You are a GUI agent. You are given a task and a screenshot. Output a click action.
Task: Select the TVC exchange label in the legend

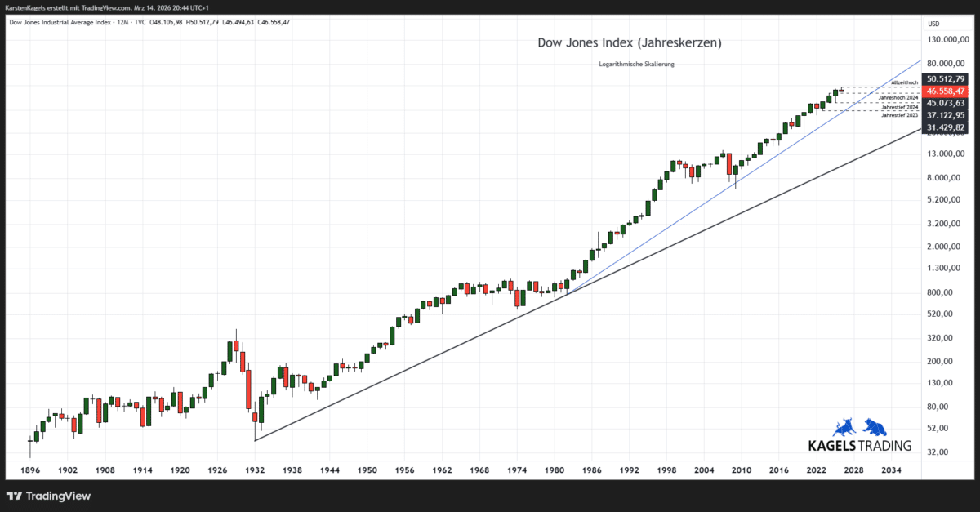pos(138,23)
